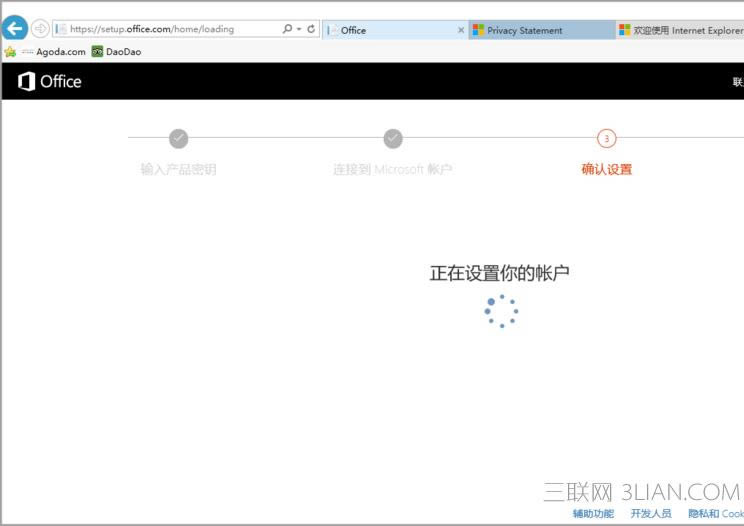Click the 输入产品密钥 step label

coord(178,169)
